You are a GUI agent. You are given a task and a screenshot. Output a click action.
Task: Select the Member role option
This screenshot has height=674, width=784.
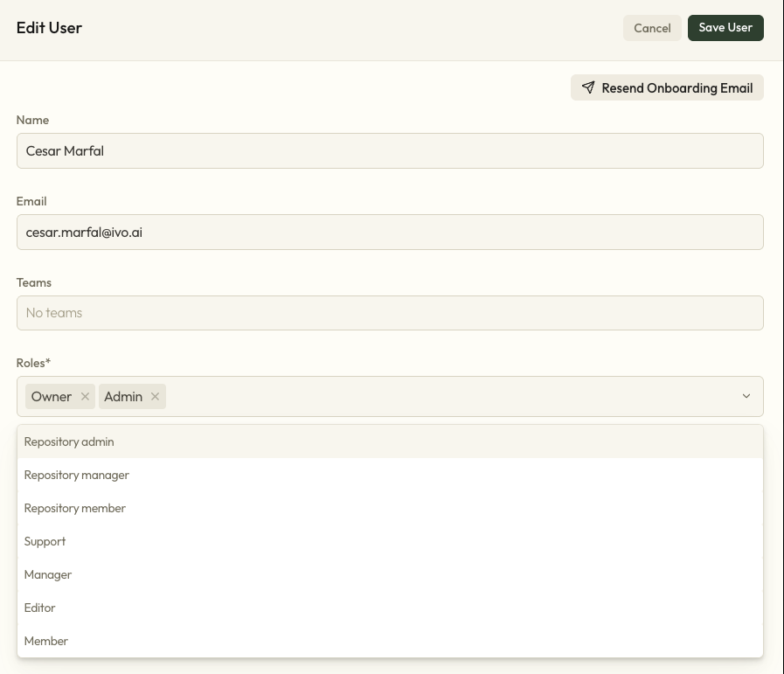(46, 642)
